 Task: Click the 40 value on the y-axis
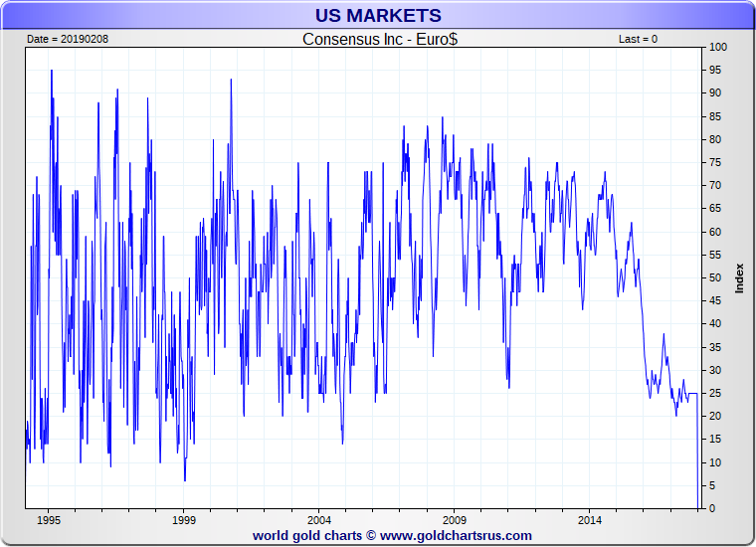(x=715, y=324)
